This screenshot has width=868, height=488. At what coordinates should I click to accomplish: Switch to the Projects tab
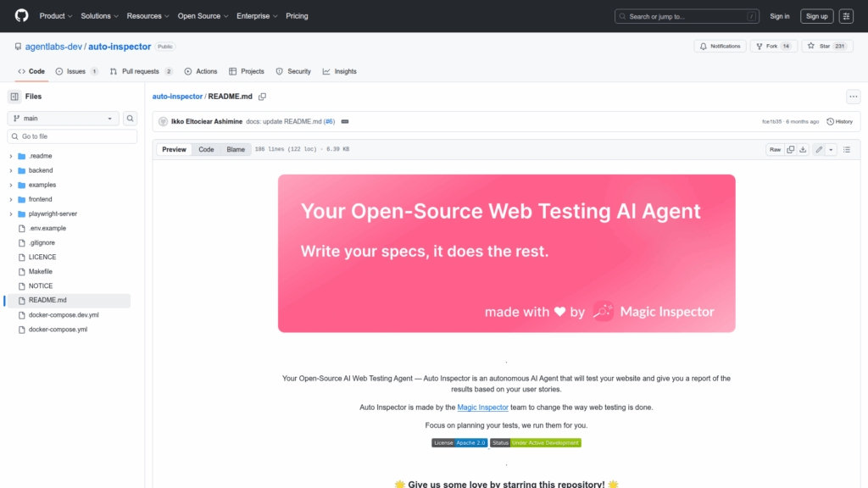tap(247, 71)
